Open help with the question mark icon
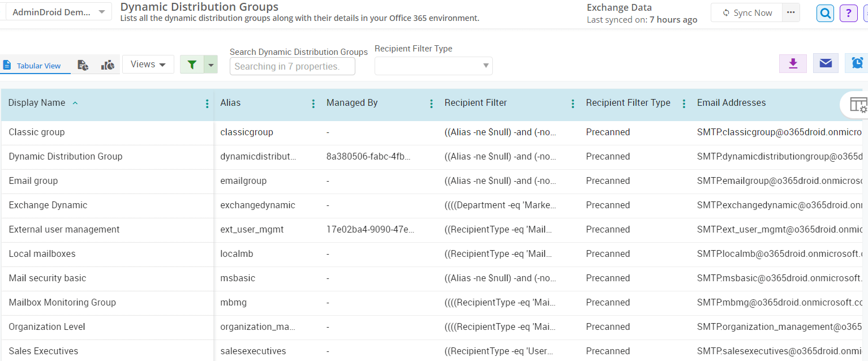Screen dimensions: 868x361 tap(848, 13)
